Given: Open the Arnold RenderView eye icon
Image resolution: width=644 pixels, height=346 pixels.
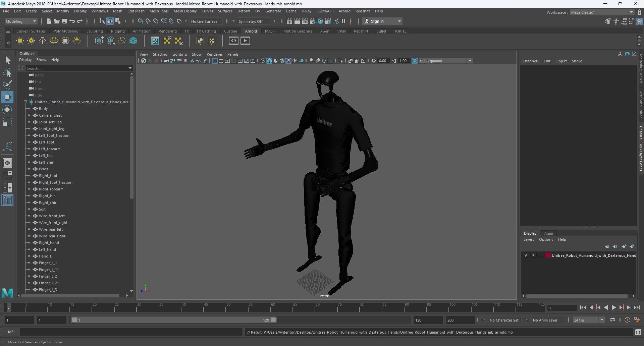Looking at the screenshot, I should 234,41.
